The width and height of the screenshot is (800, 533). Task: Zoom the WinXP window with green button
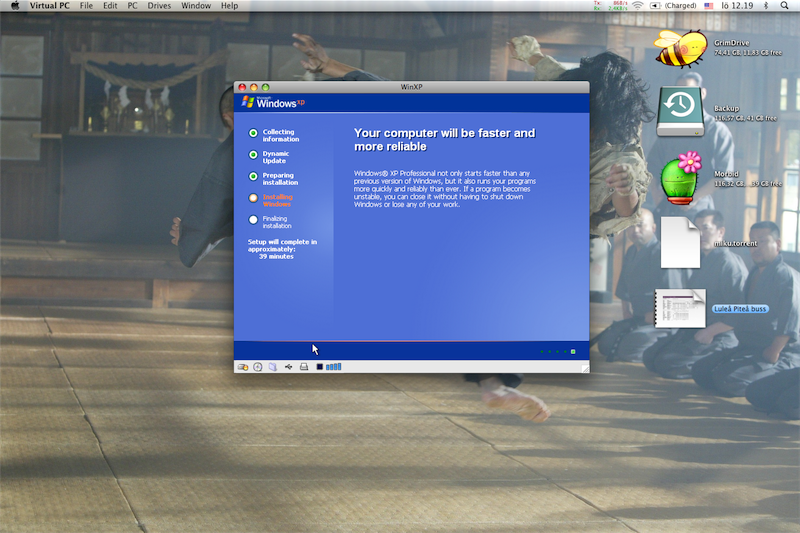(265, 87)
